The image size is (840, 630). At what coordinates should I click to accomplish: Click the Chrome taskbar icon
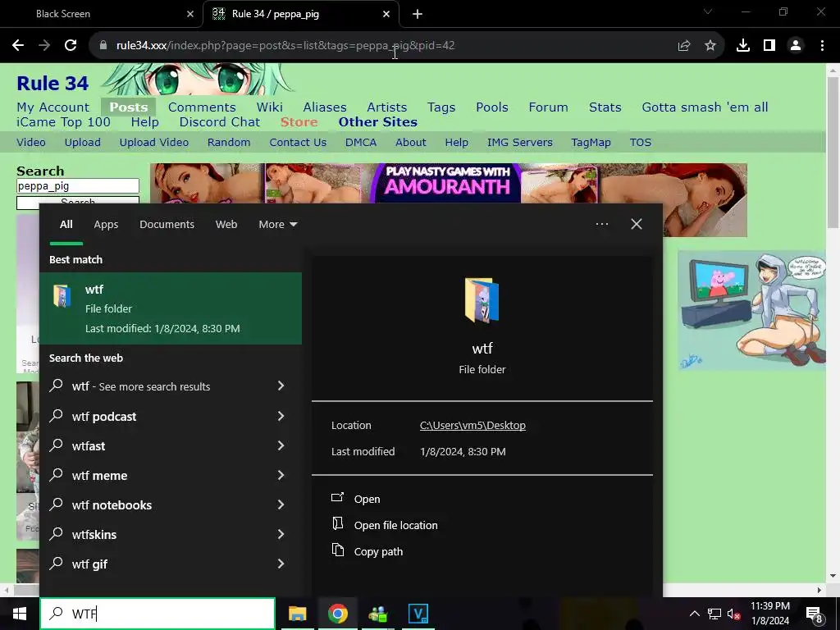point(337,614)
